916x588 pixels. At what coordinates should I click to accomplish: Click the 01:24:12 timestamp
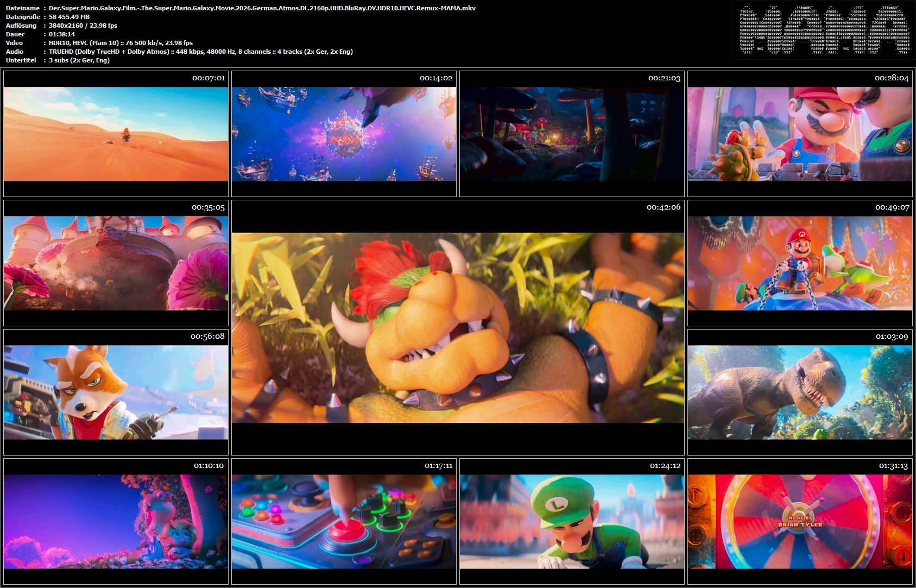click(665, 466)
